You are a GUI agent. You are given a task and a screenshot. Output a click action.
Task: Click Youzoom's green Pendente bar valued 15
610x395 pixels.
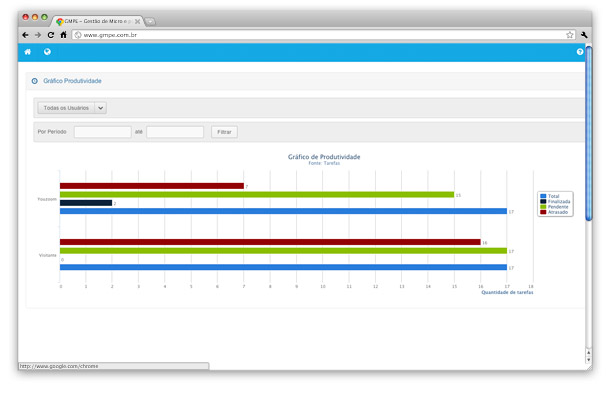257,195
